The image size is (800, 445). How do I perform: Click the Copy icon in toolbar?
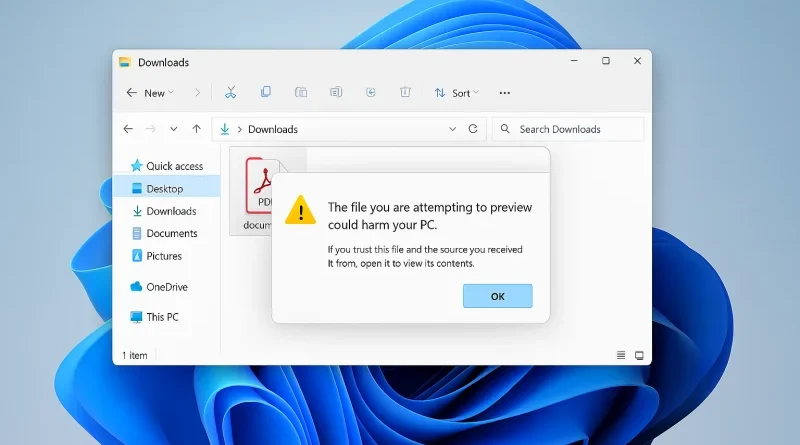point(265,93)
